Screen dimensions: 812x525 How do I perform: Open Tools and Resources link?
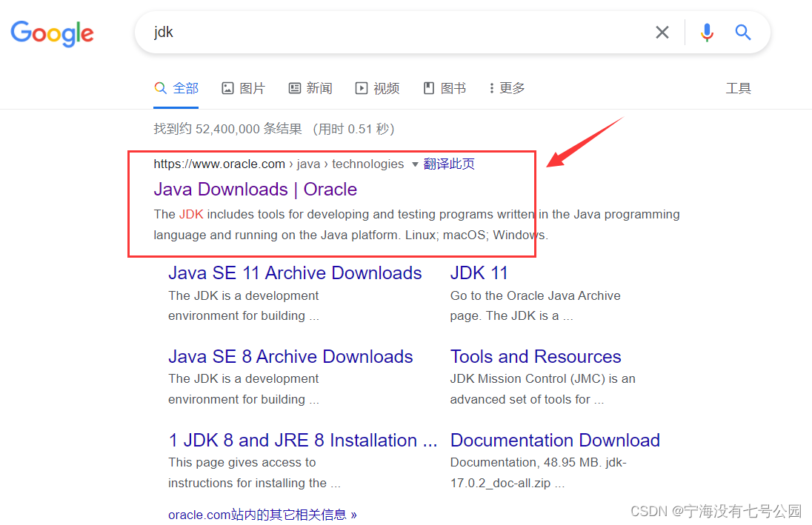pos(536,357)
